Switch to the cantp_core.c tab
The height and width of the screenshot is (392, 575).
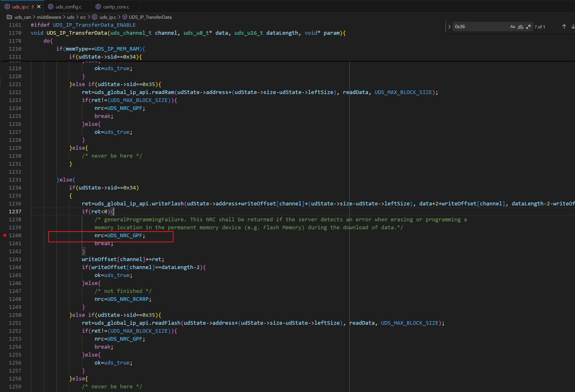tap(116, 7)
